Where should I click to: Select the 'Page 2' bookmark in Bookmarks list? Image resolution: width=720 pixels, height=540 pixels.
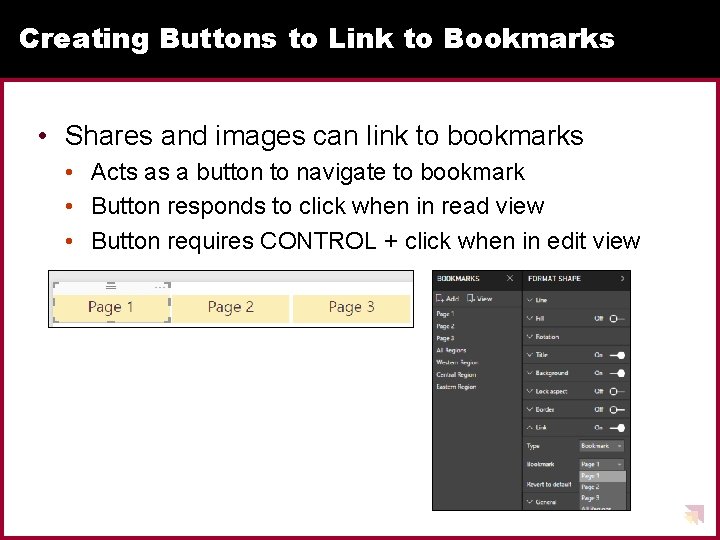click(x=445, y=326)
